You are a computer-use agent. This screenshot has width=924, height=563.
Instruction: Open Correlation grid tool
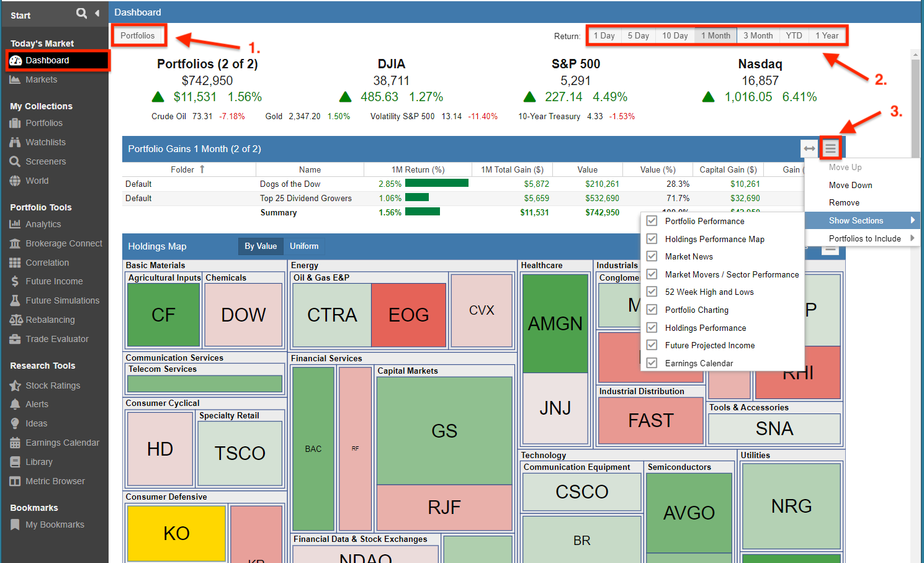coord(47,263)
